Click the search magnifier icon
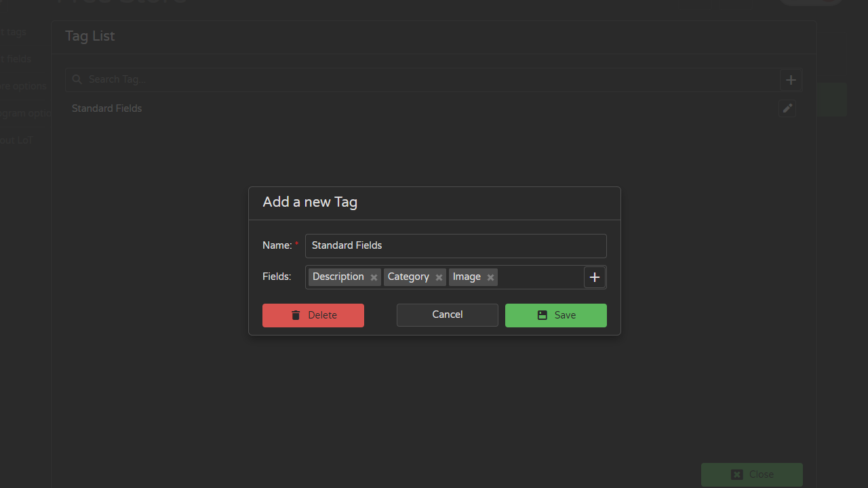The image size is (868, 488). (x=77, y=79)
